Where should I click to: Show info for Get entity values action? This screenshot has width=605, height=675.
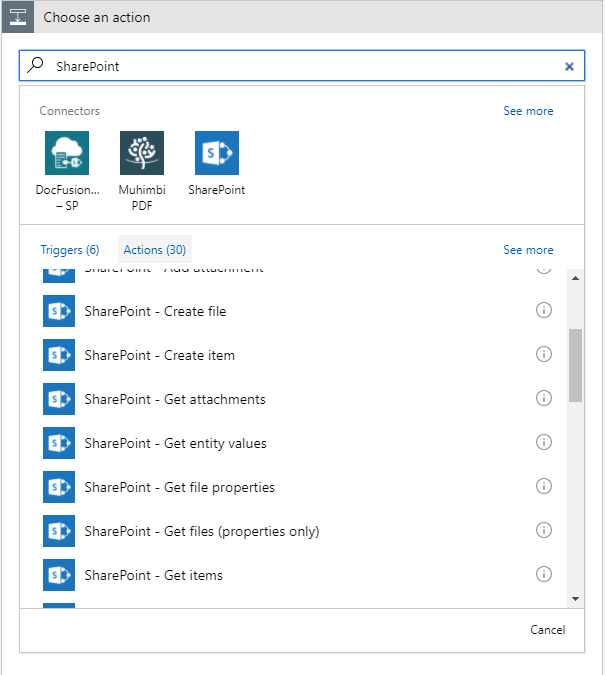(x=544, y=442)
